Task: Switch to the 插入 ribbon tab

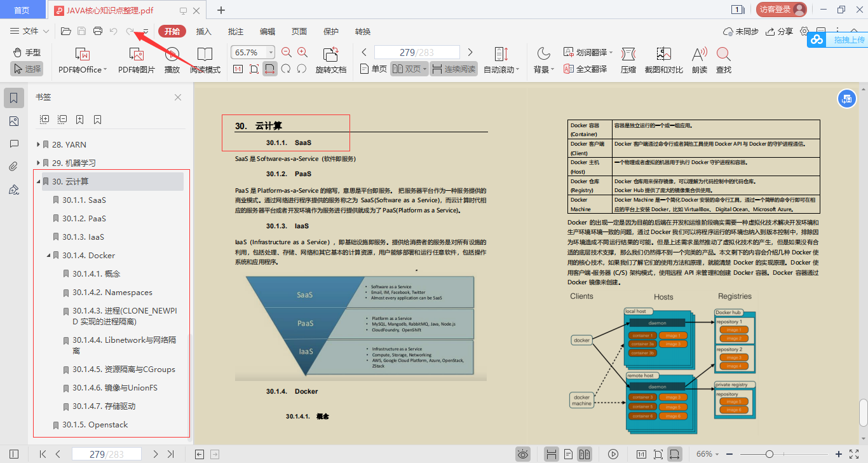Action: point(204,31)
